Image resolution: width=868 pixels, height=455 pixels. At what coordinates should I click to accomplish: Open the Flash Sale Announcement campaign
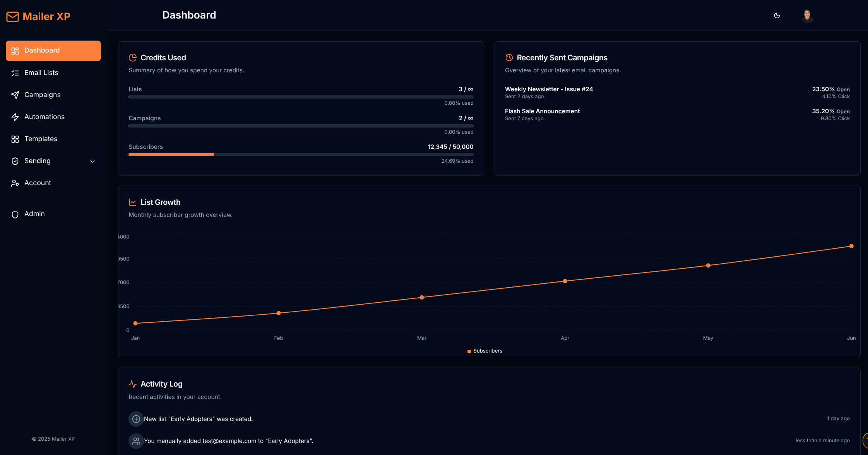click(x=542, y=111)
